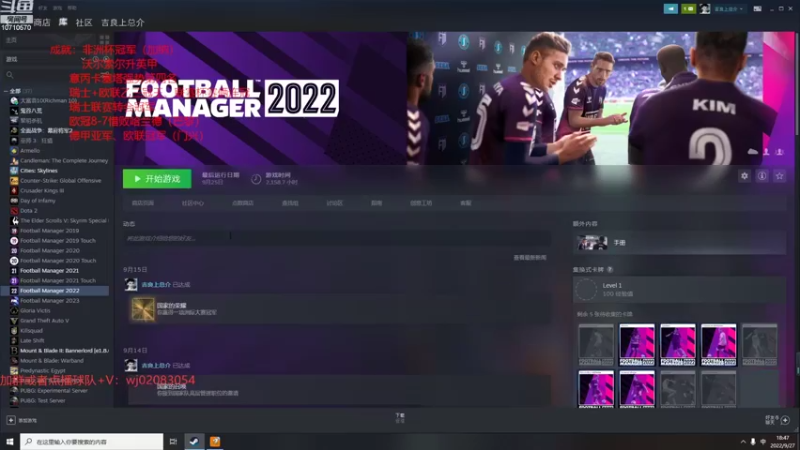Switch to Big Picture mode icon
800x450 pixels.
(x=758, y=9)
